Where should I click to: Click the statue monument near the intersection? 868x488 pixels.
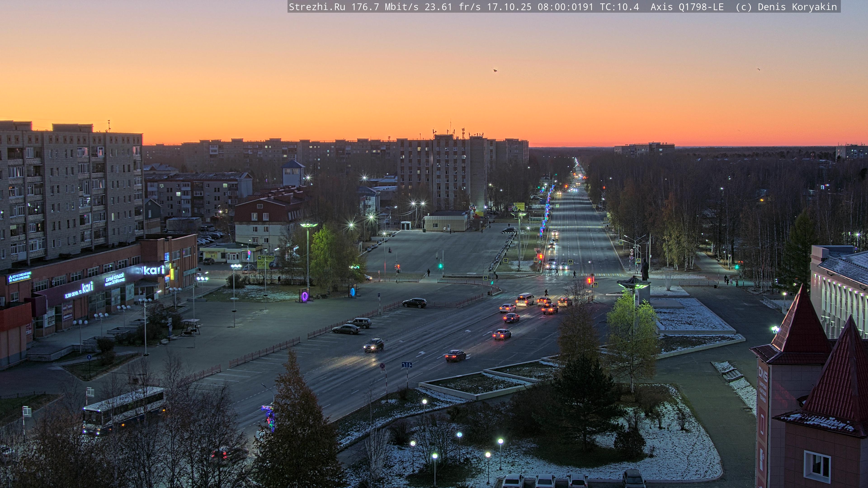(x=645, y=270)
